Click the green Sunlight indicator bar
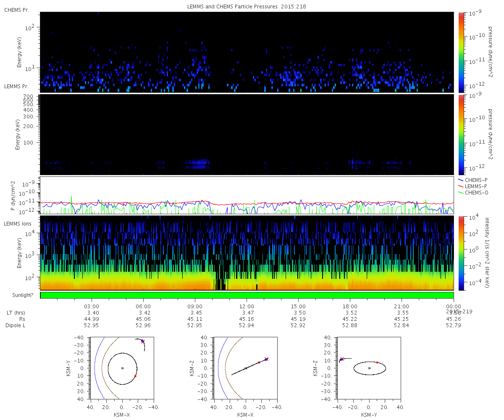The image size is (504, 420). click(x=247, y=295)
